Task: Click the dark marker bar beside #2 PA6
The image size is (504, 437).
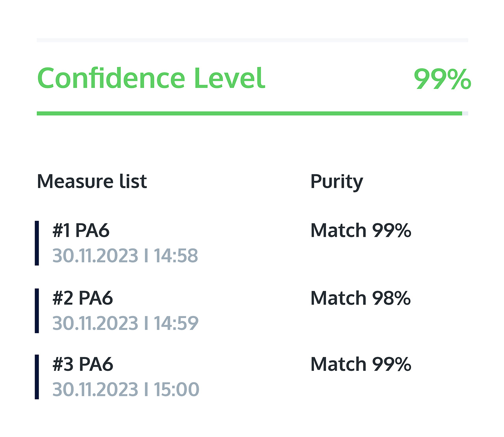Action: [x=37, y=311]
